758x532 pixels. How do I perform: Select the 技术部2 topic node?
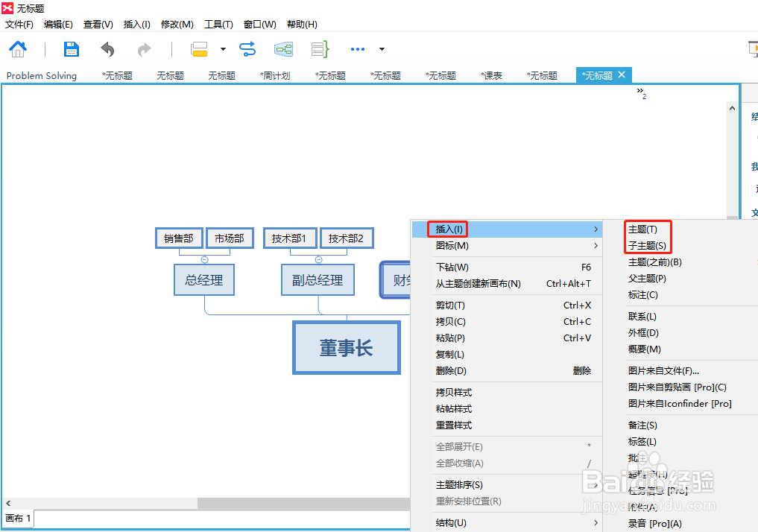(x=347, y=238)
